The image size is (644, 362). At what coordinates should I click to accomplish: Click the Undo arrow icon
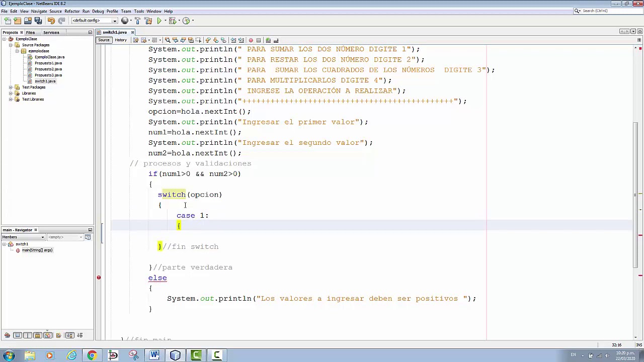click(x=51, y=21)
